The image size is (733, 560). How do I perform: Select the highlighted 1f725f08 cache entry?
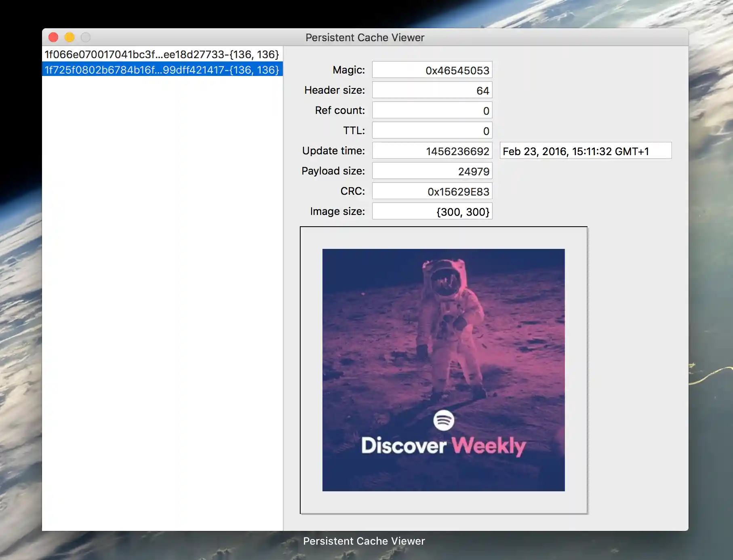tap(162, 70)
